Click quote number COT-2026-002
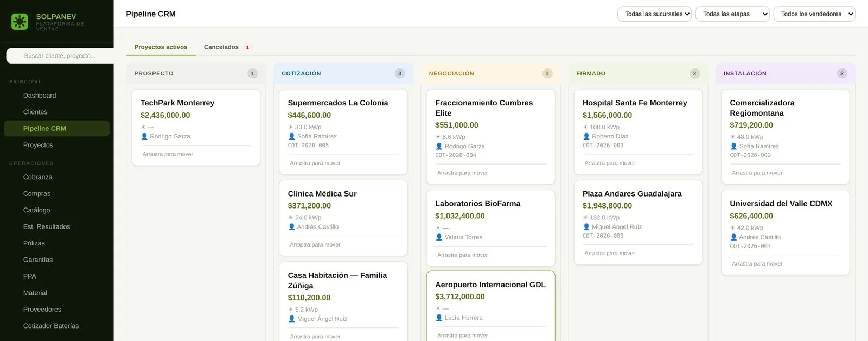Image resolution: width=868 pixels, height=341 pixels. pos(750,155)
